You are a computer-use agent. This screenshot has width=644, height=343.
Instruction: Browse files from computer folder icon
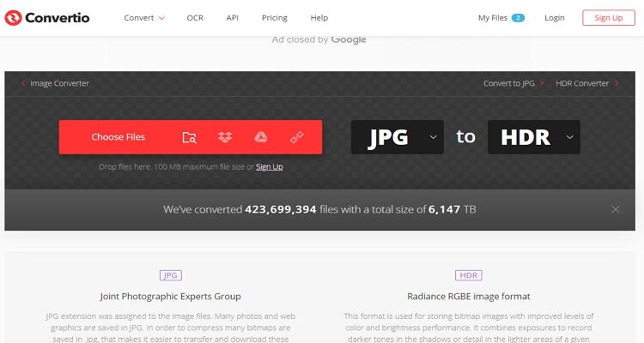coord(189,137)
